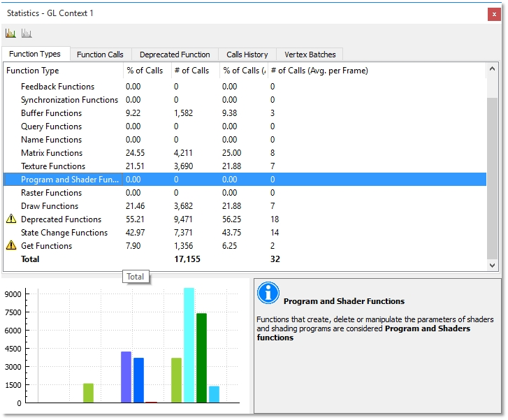Click the scroll up arrow of the table
This screenshot has height=420, width=508.
tap(493, 69)
